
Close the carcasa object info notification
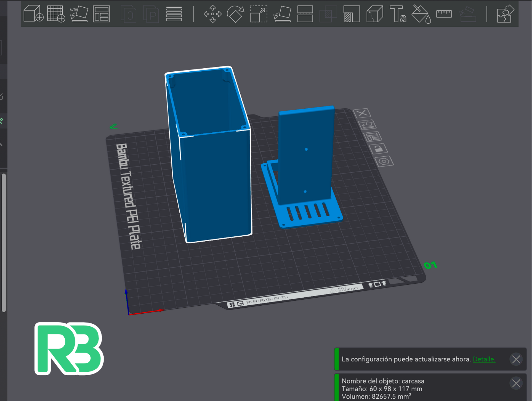coord(516,383)
